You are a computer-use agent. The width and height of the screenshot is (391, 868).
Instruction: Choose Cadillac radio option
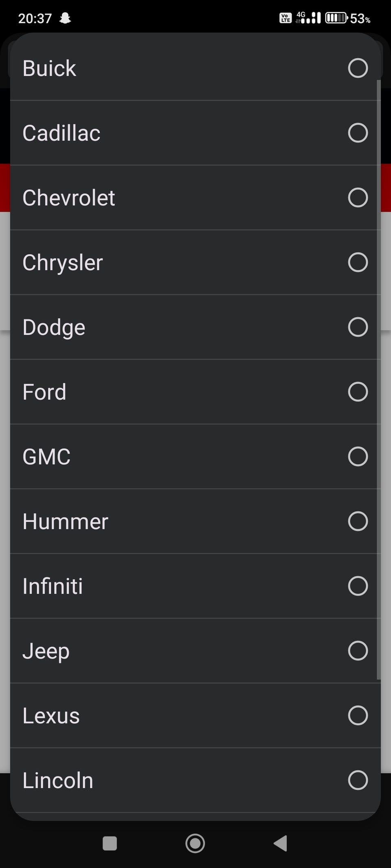pos(358,133)
